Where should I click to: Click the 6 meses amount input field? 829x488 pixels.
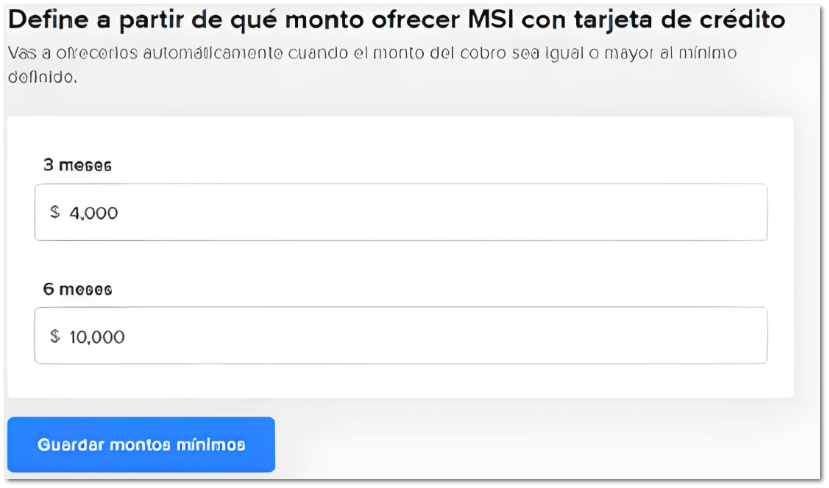[400, 336]
